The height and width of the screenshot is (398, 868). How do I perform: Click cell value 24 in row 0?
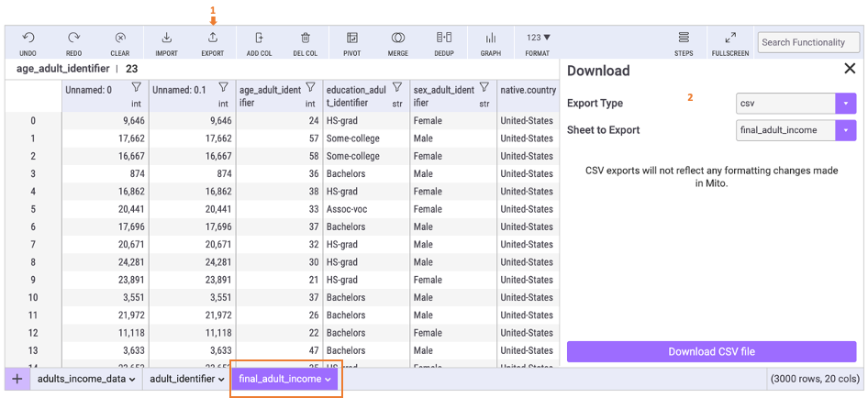point(313,121)
